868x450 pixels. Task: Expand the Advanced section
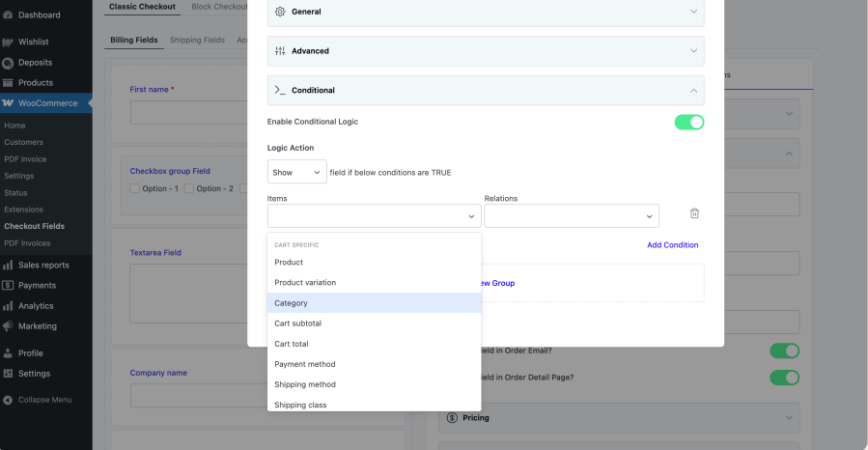click(485, 51)
